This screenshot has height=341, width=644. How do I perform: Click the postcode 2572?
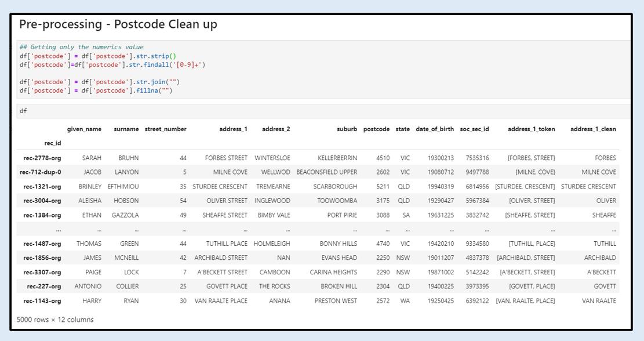pos(383,301)
